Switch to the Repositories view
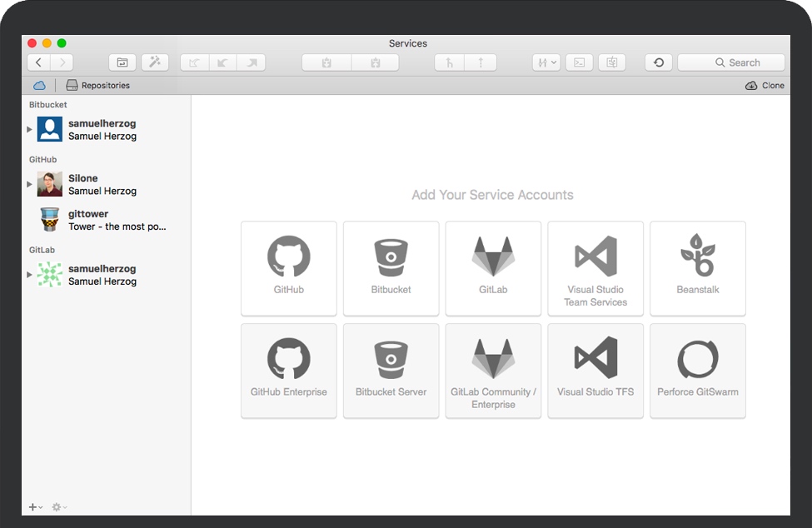 click(x=98, y=85)
